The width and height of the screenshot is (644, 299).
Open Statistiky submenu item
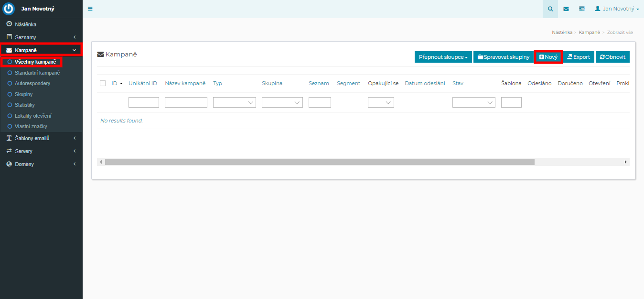tap(25, 105)
